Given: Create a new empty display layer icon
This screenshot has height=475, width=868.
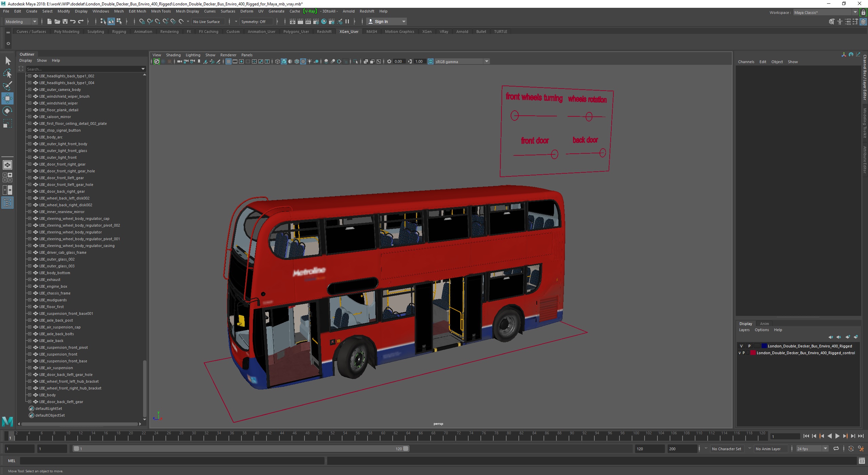Looking at the screenshot, I should tap(848, 337).
